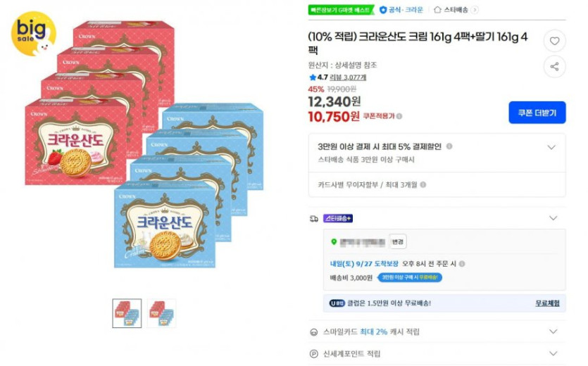This screenshot has height=366, width=588.
Task: Expand 스마일카드 캐시 적립 section
Action: click(553, 332)
